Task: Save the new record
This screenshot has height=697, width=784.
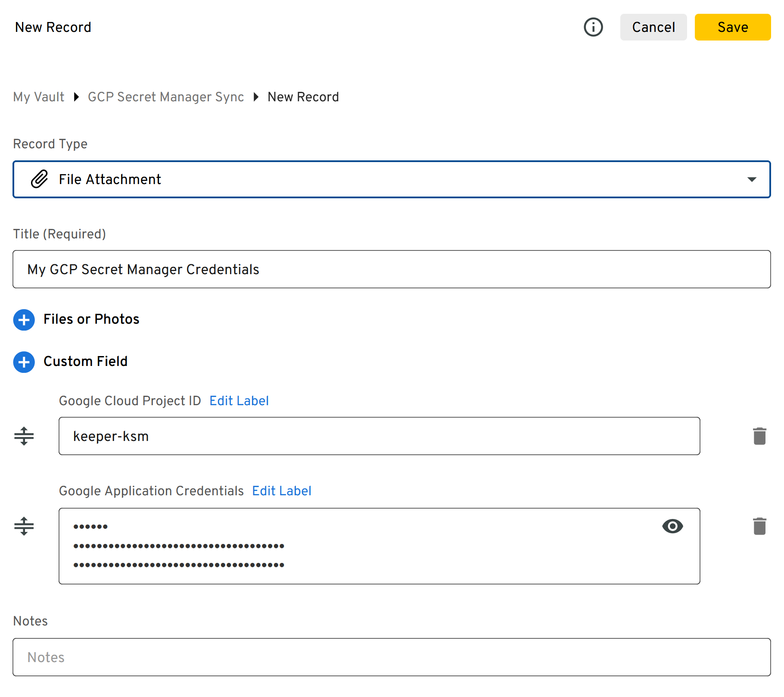Action: (733, 27)
